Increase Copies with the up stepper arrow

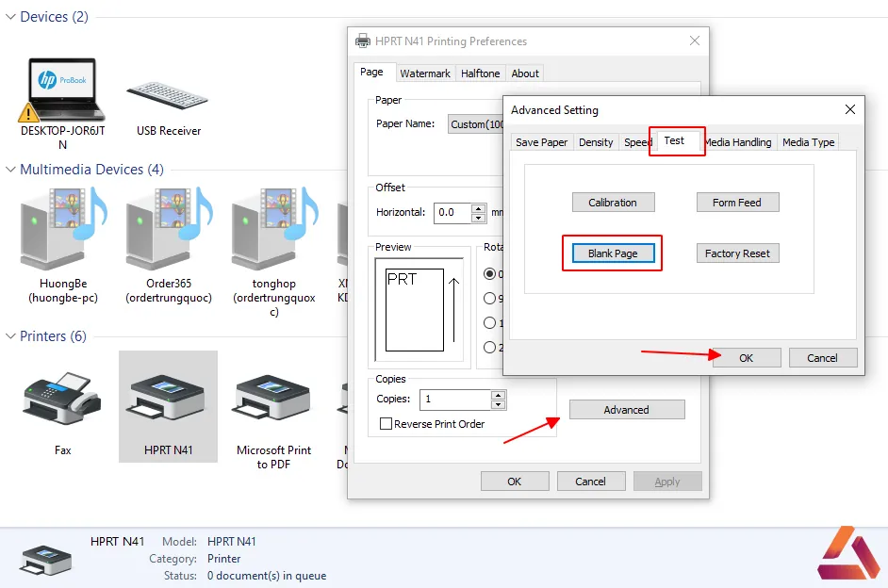498,395
